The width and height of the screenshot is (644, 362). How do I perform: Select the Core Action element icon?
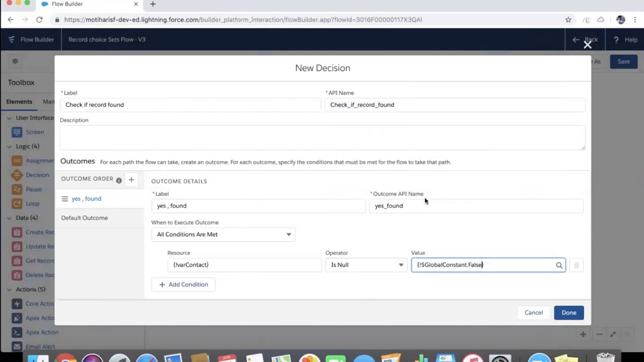17,304
